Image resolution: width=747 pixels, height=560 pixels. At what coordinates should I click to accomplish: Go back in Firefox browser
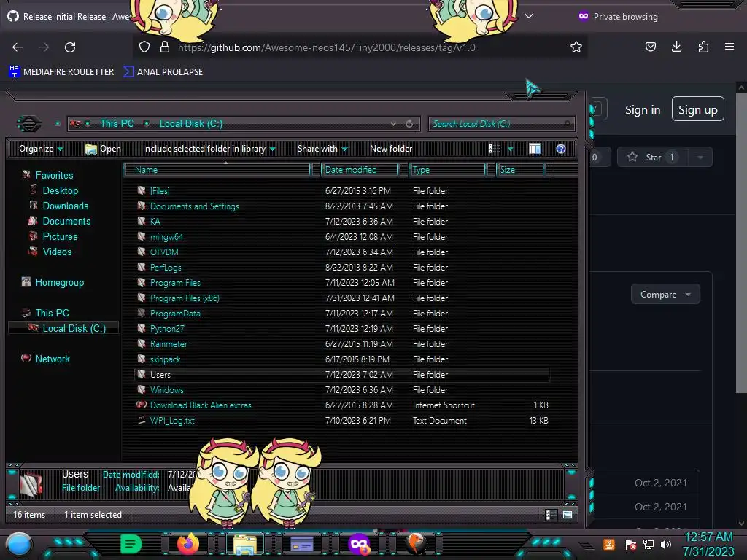click(18, 47)
